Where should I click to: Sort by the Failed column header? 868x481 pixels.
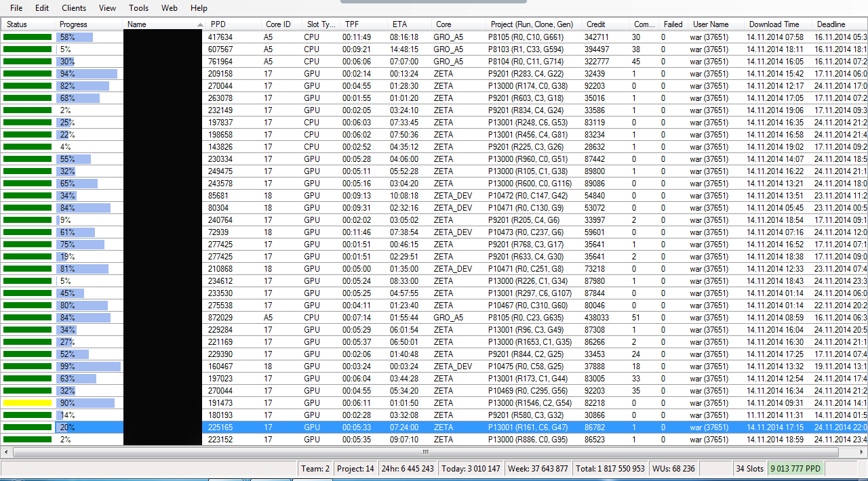[673, 24]
